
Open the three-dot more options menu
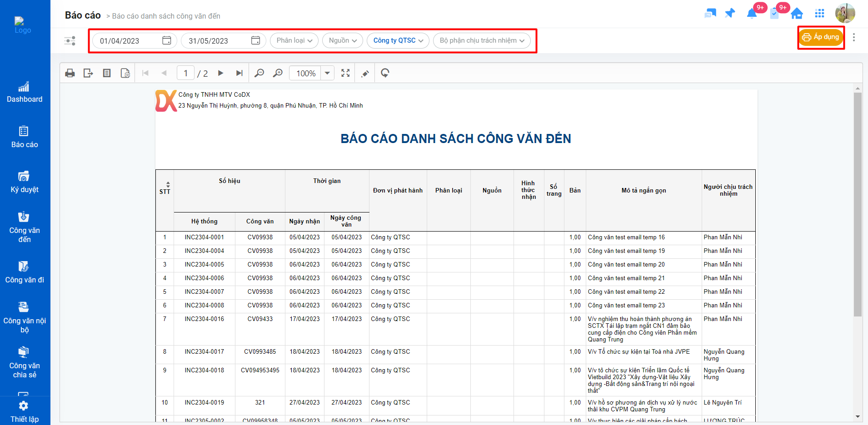click(854, 37)
